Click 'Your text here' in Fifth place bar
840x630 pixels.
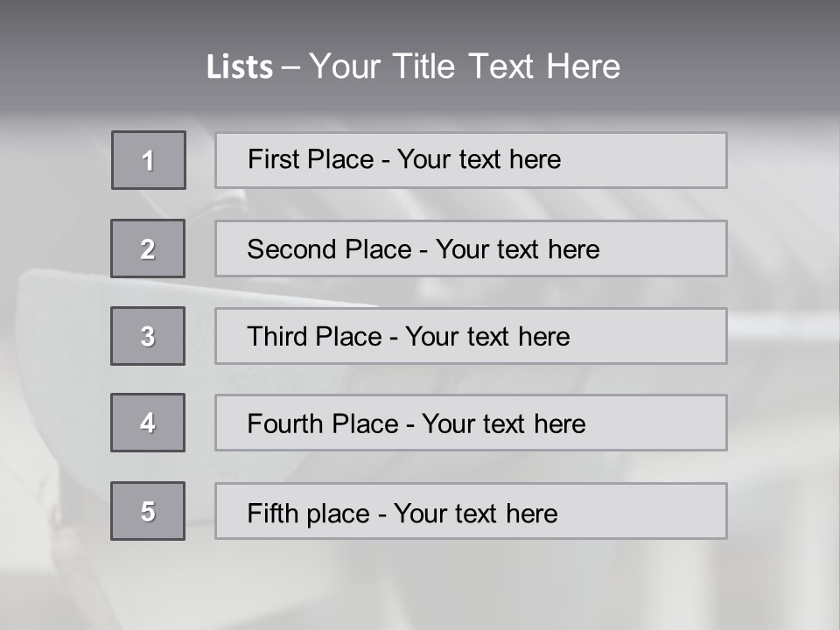tap(475, 513)
